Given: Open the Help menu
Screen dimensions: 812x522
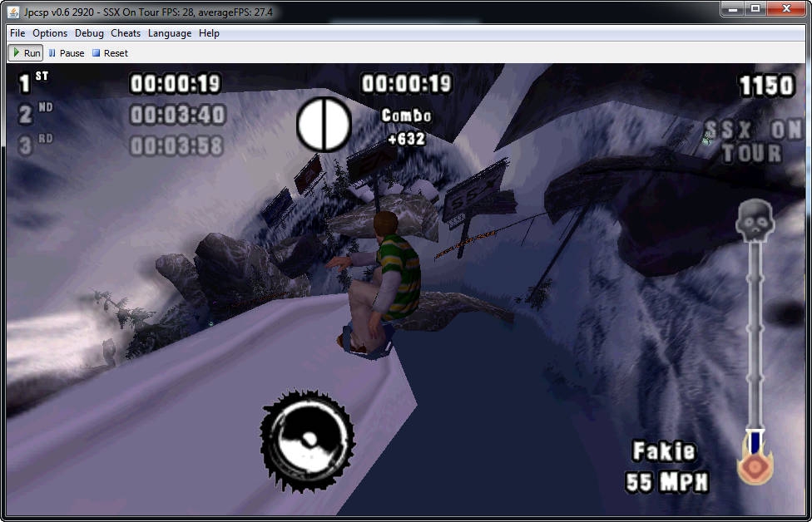Looking at the screenshot, I should tap(209, 33).
